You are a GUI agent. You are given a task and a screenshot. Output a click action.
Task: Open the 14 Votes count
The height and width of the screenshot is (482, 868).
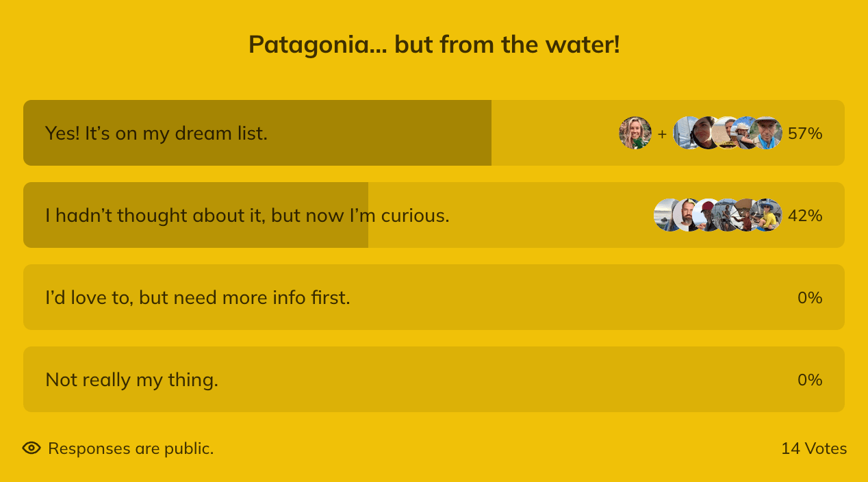click(814, 448)
